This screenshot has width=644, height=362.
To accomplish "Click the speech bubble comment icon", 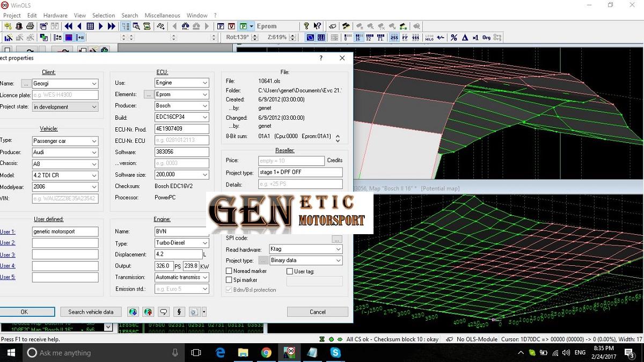I will coord(164,312).
